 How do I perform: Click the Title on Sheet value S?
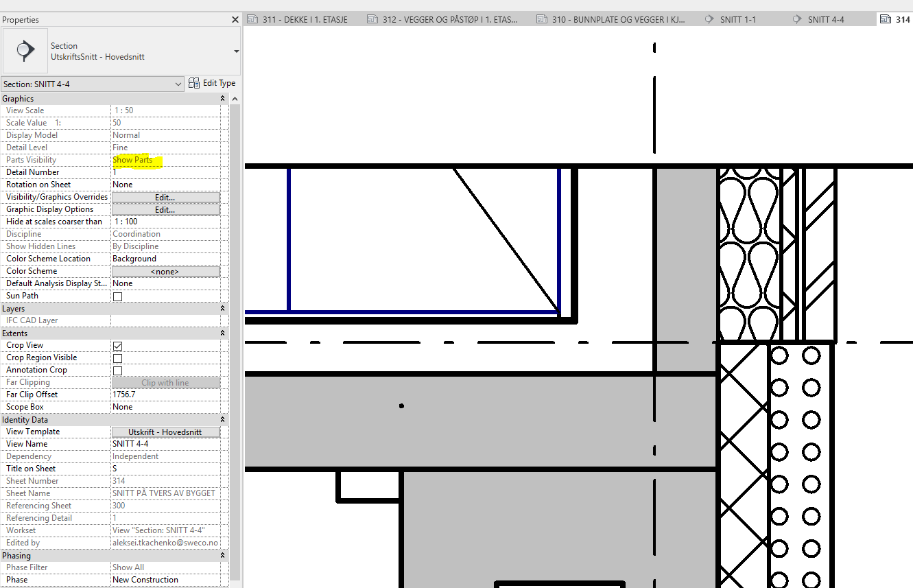(165, 469)
